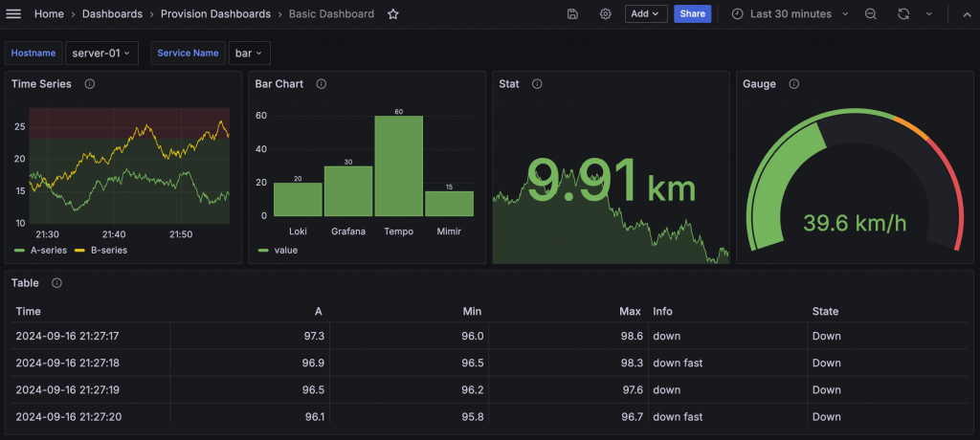
Task: Open Time Series panel title
Action: coord(41,84)
